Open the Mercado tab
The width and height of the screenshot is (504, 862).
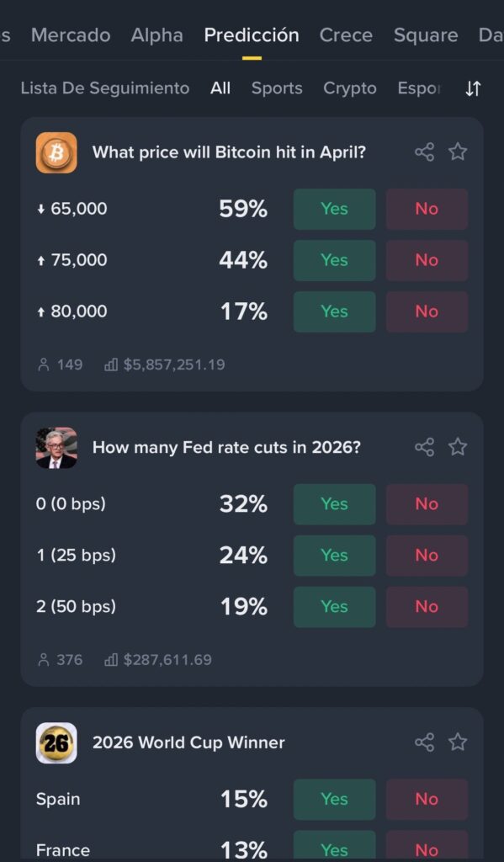tap(71, 35)
